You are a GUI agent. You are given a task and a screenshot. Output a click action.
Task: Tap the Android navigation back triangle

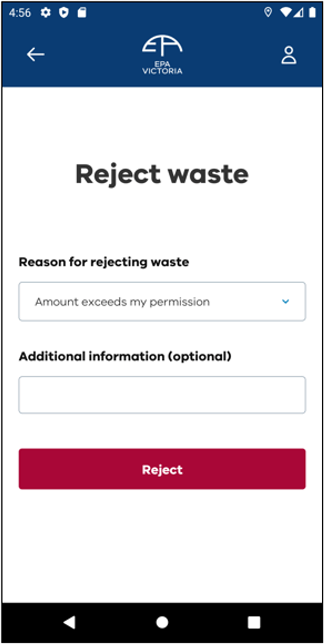[70, 622]
